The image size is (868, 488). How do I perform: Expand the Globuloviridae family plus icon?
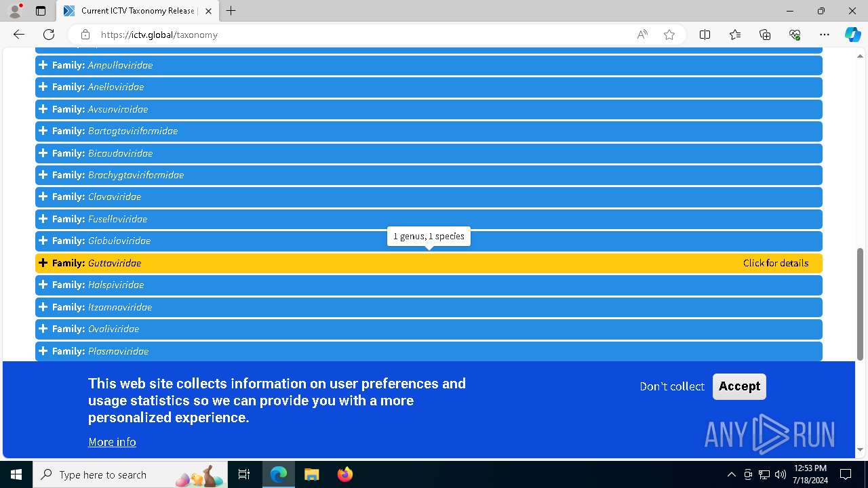[43, 241]
